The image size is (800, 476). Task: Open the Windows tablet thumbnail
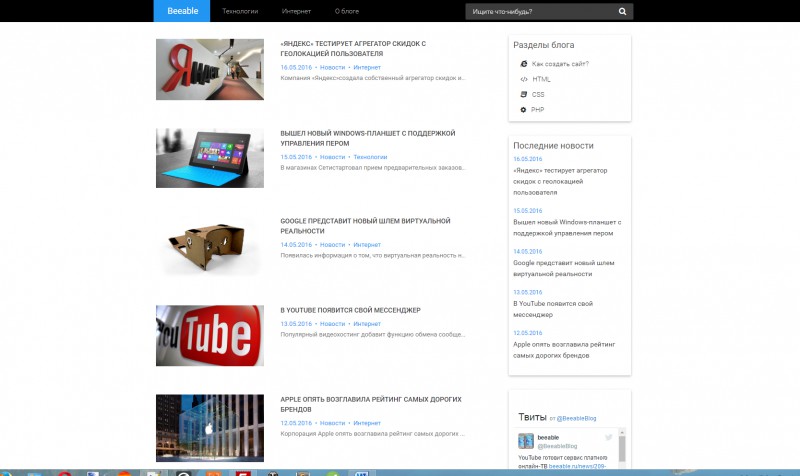pyautogui.click(x=210, y=158)
